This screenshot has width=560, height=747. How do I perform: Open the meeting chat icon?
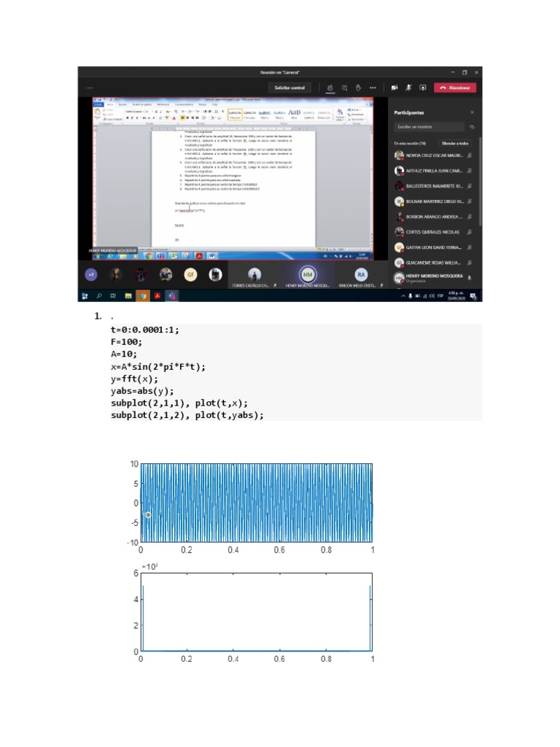point(344,88)
